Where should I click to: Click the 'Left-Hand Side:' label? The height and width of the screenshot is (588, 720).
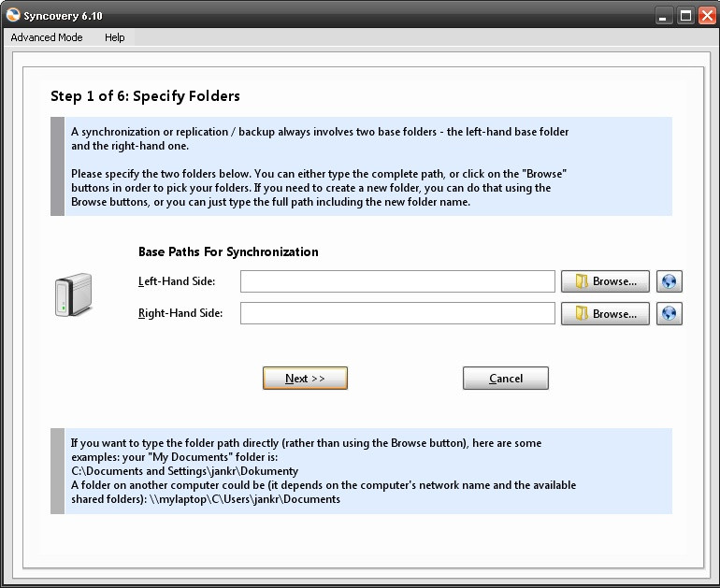[x=177, y=281]
